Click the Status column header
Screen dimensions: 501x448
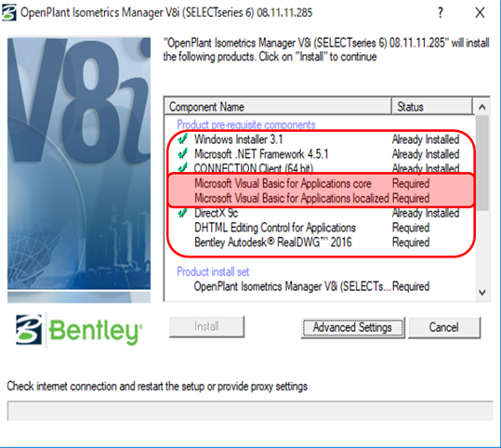pos(432,107)
